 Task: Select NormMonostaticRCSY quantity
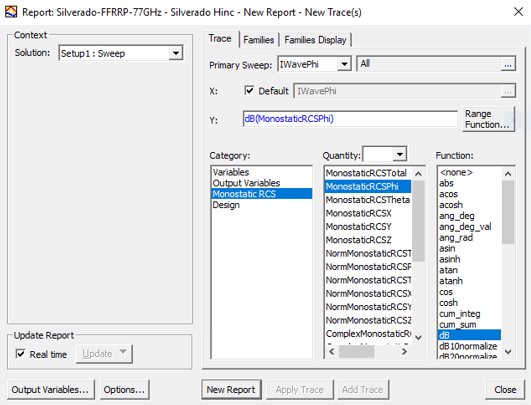click(x=368, y=307)
